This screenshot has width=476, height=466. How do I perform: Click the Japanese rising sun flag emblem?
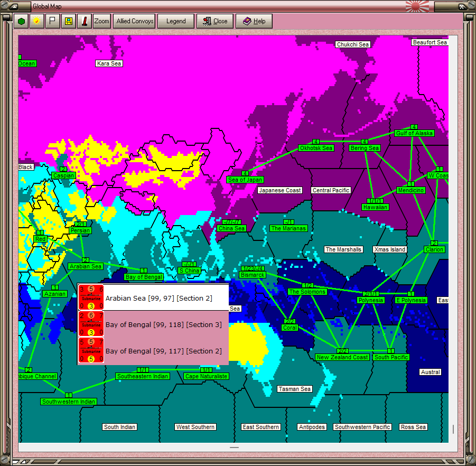[x=417, y=6]
